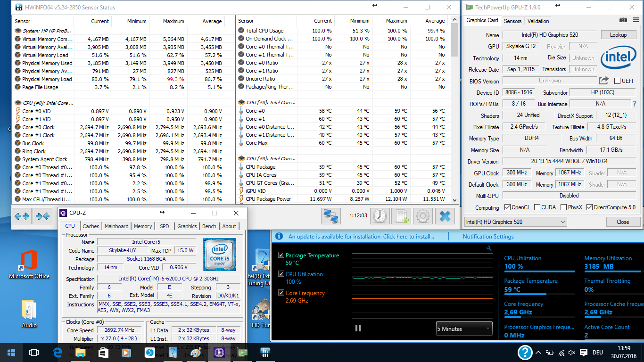Launch Microsoft Edge from taskbar
644x362 pixels.
(58, 353)
